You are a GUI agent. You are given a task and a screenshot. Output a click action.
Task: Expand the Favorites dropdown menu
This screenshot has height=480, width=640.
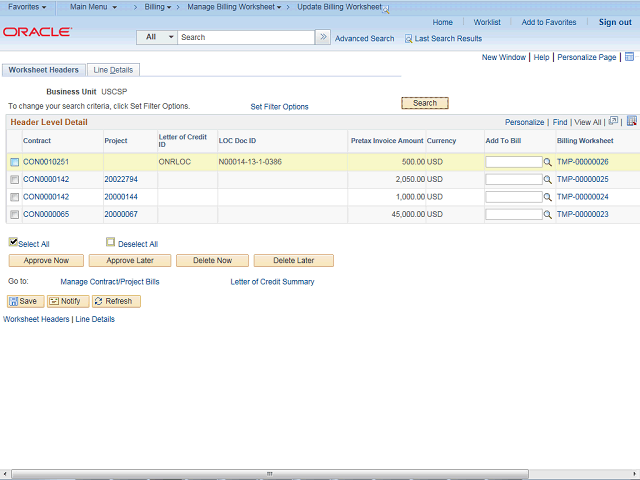click(27, 7)
